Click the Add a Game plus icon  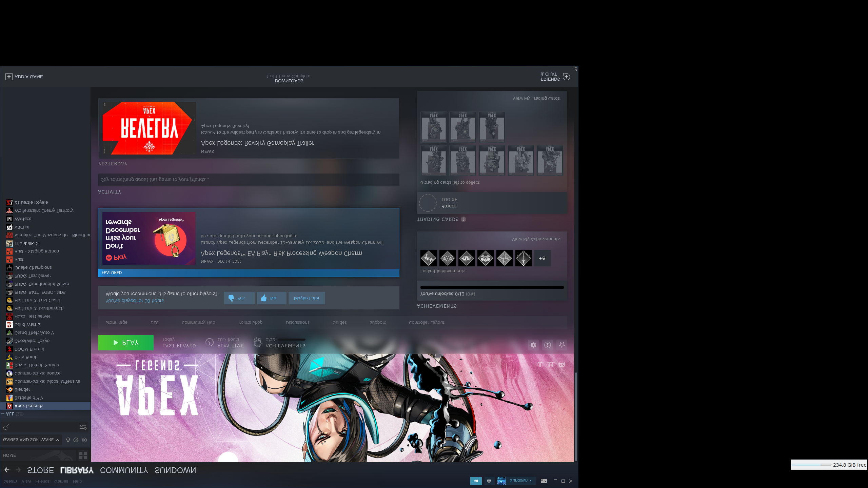9,77
